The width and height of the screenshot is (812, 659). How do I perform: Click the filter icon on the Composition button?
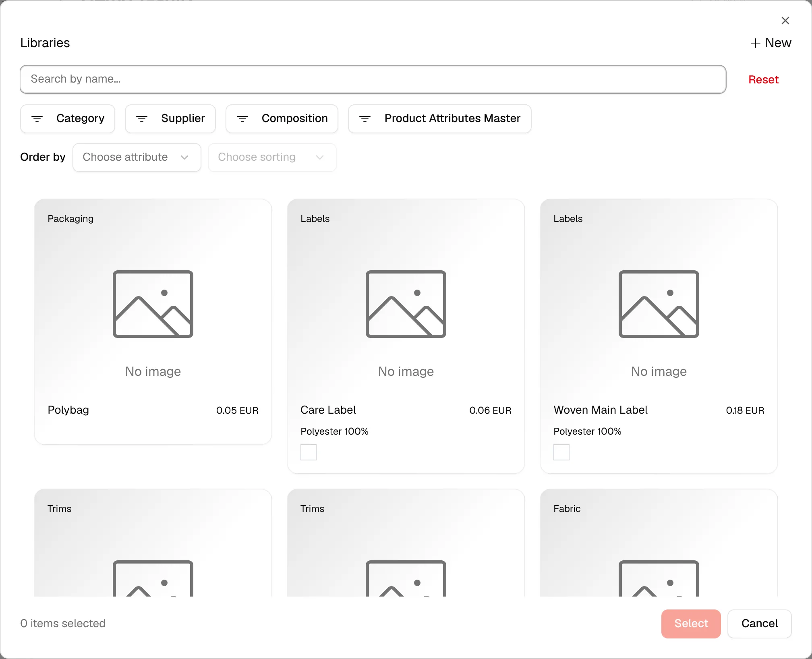click(x=242, y=119)
